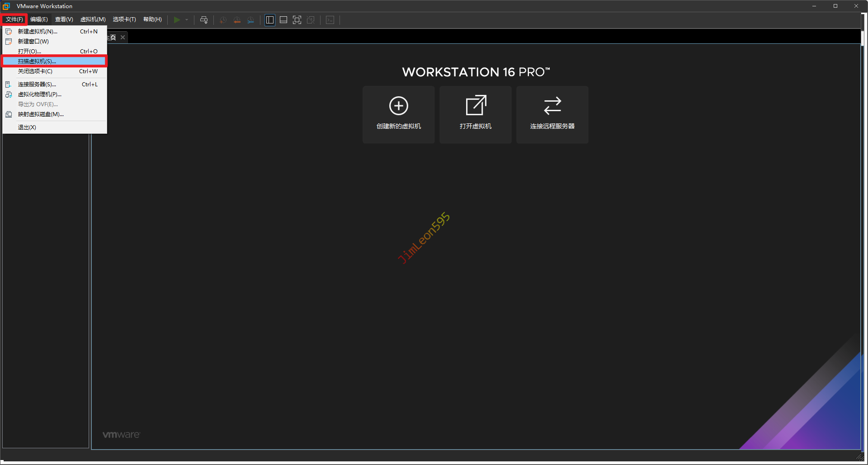Click the 创建新的虚拟机 tile

398,114
